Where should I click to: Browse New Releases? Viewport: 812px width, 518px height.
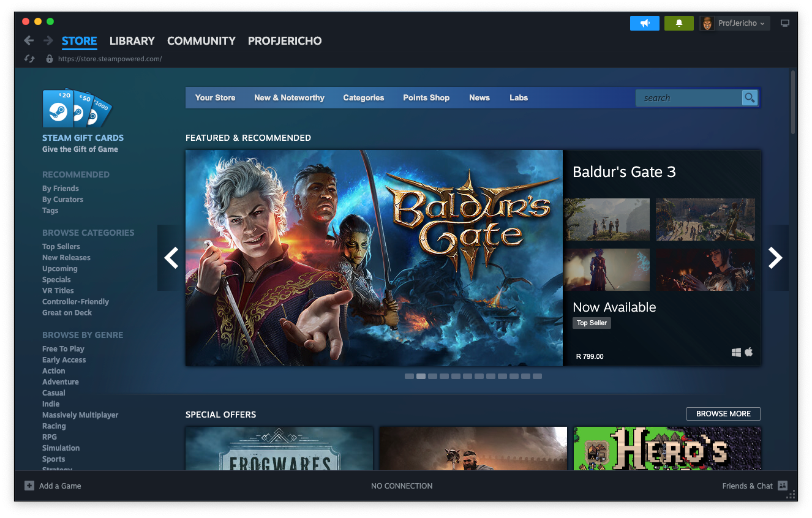click(66, 258)
